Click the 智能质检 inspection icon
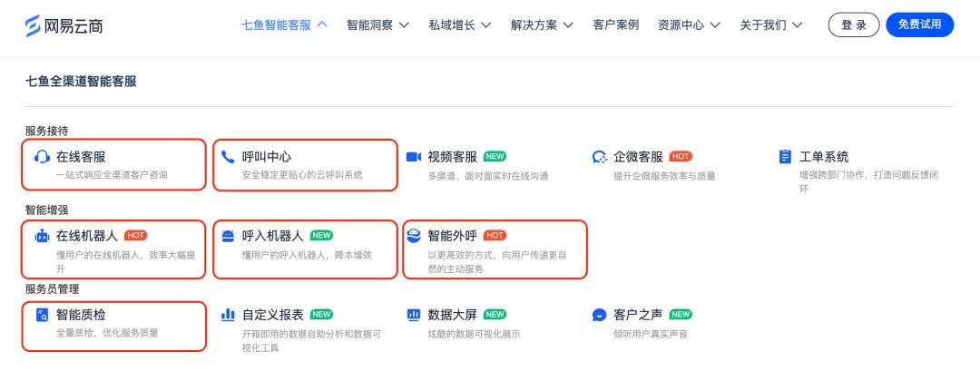 click(x=42, y=315)
